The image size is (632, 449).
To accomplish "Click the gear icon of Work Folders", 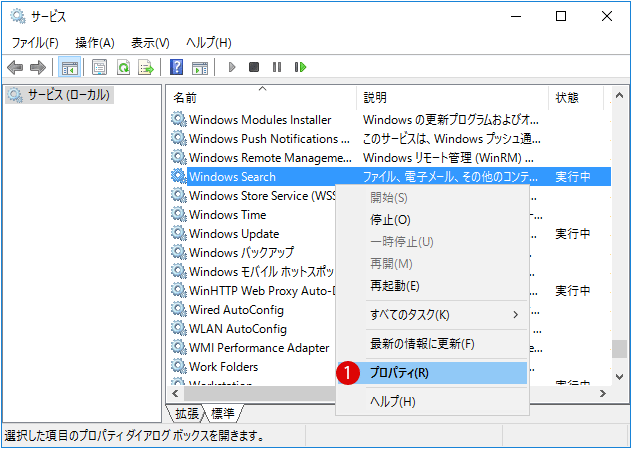I will (179, 366).
